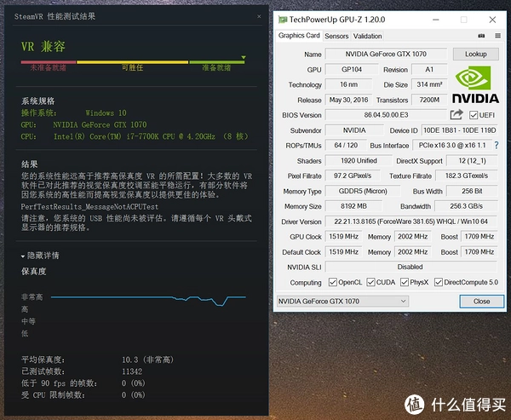This screenshot has width=511, height=420.
Task: Click the Bus Interface question mark icon
Action: [497, 145]
